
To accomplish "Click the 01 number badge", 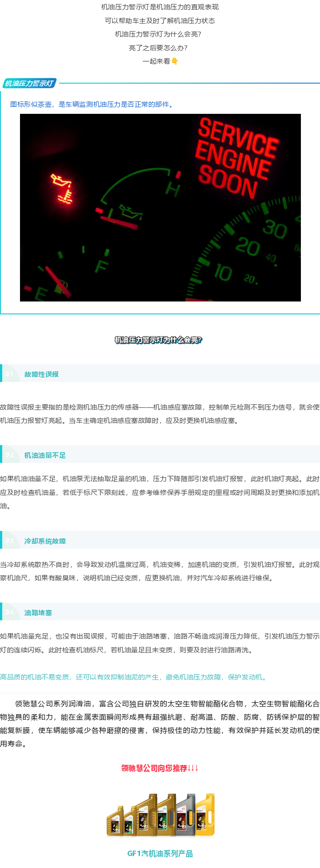I will (x=9, y=374).
